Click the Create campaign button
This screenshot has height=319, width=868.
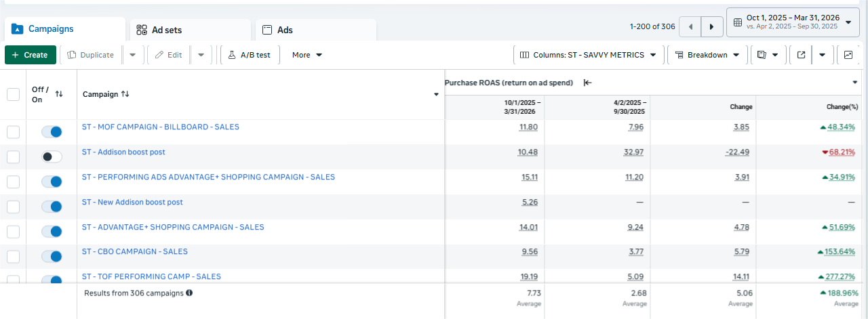31,55
